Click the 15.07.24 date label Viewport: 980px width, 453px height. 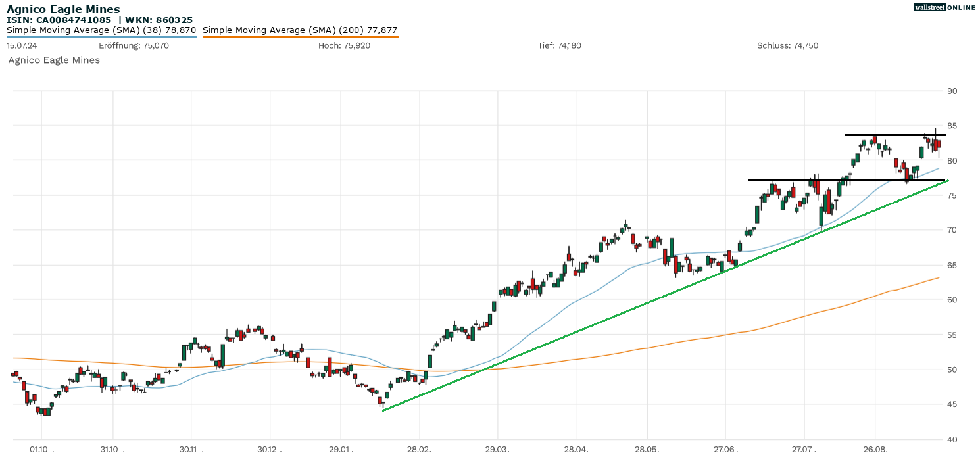[21, 46]
